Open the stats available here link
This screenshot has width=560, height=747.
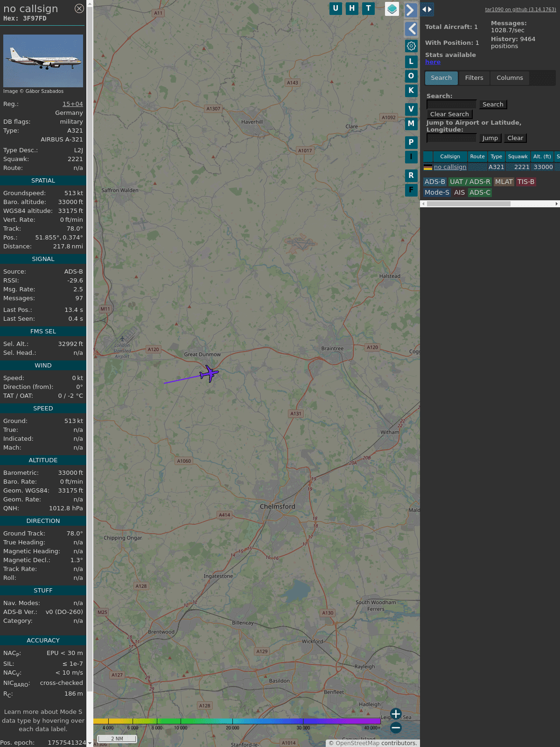pyautogui.click(x=433, y=62)
